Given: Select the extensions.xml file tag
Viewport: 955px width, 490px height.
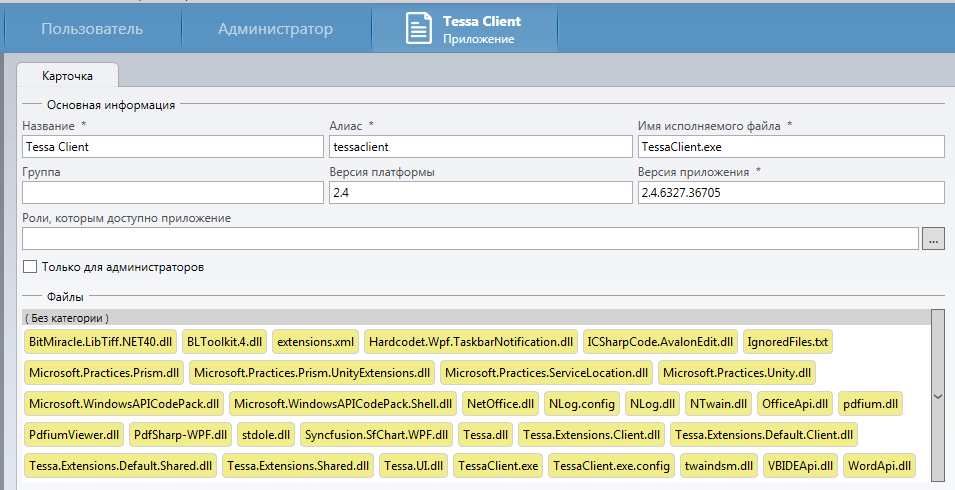Looking at the screenshot, I should (x=316, y=342).
